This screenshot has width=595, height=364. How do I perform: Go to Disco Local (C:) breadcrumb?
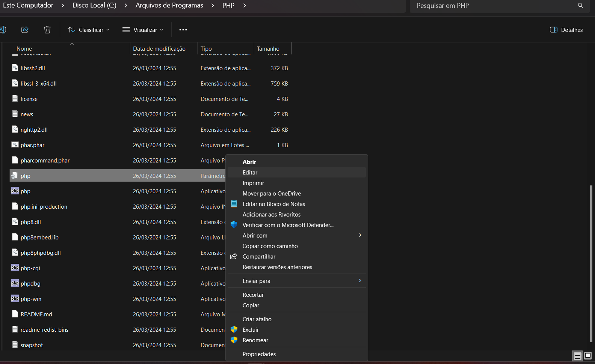pyautogui.click(x=94, y=5)
